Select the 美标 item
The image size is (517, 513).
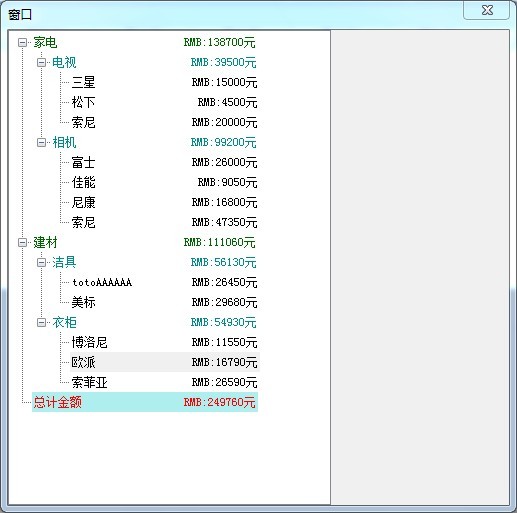tap(165, 302)
